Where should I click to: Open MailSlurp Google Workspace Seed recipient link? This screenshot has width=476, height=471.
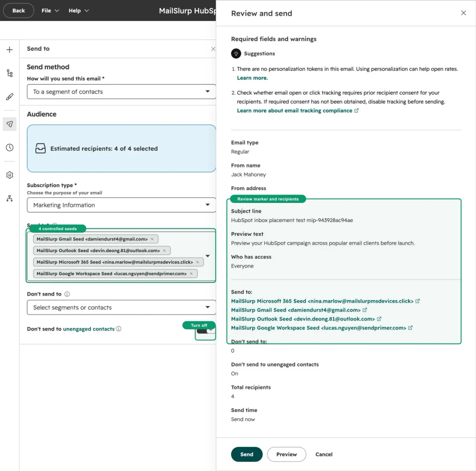(x=318, y=328)
